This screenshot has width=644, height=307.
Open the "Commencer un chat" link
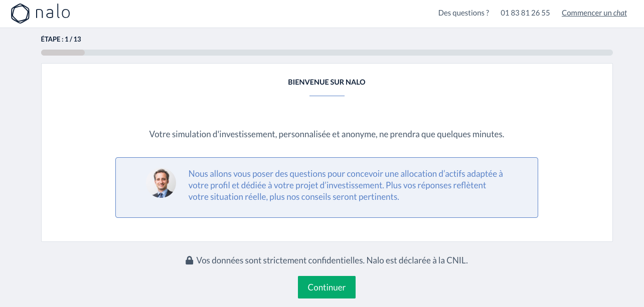[x=594, y=13]
